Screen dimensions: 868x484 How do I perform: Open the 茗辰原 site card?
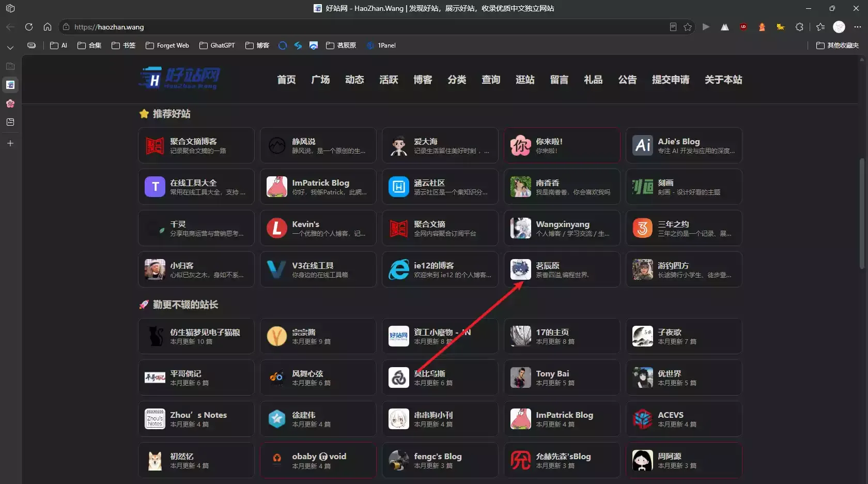[562, 269]
